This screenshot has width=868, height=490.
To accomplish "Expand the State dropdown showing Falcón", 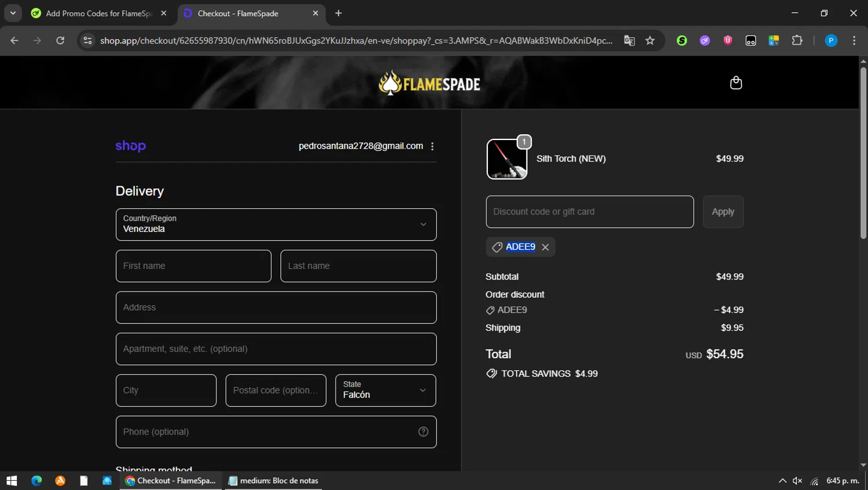I will click(x=385, y=390).
